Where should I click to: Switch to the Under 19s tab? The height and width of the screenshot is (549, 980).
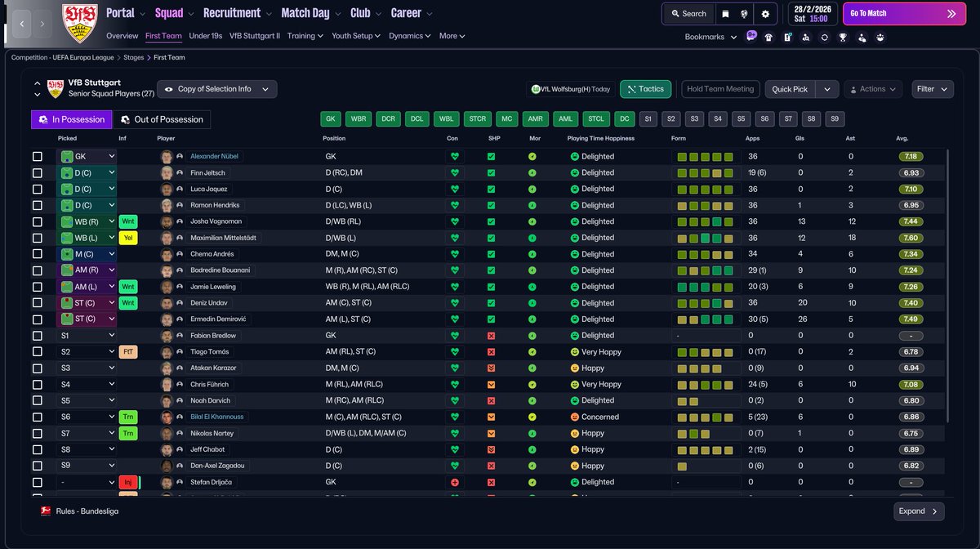point(205,36)
